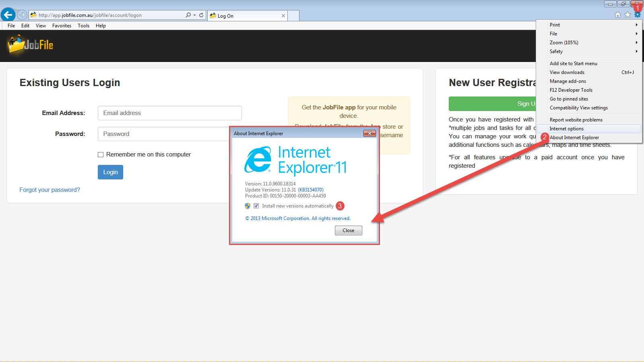Open the Tools menu in menu bar
This screenshot has width=644, height=362.
(x=84, y=26)
